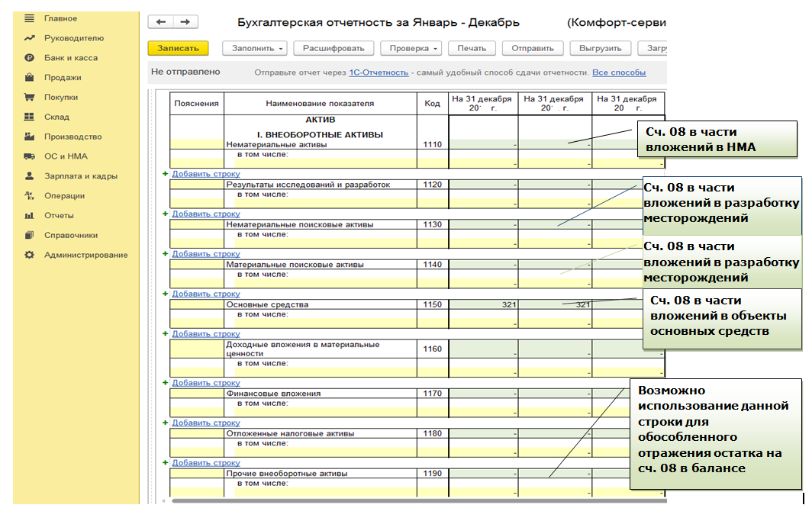Click the Результаты исследований и разработок label
This screenshot has height=521, width=812.
coord(308,184)
